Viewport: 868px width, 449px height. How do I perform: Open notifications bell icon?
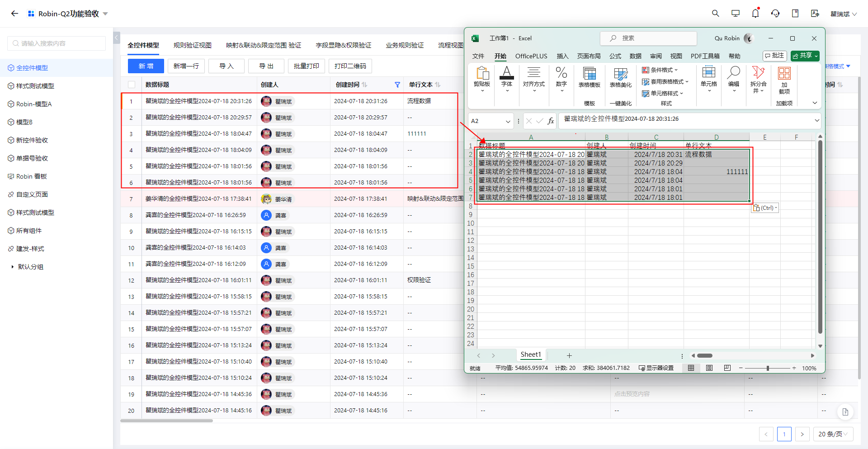tap(755, 14)
